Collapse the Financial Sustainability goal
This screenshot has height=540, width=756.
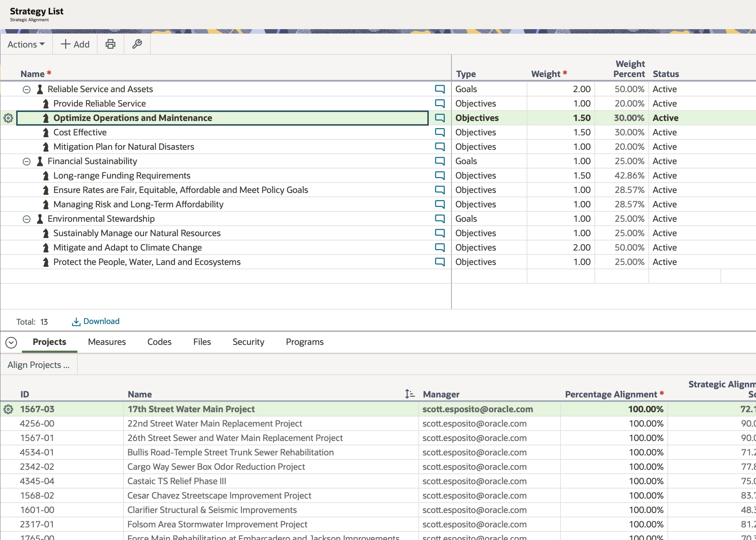point(27,161)
